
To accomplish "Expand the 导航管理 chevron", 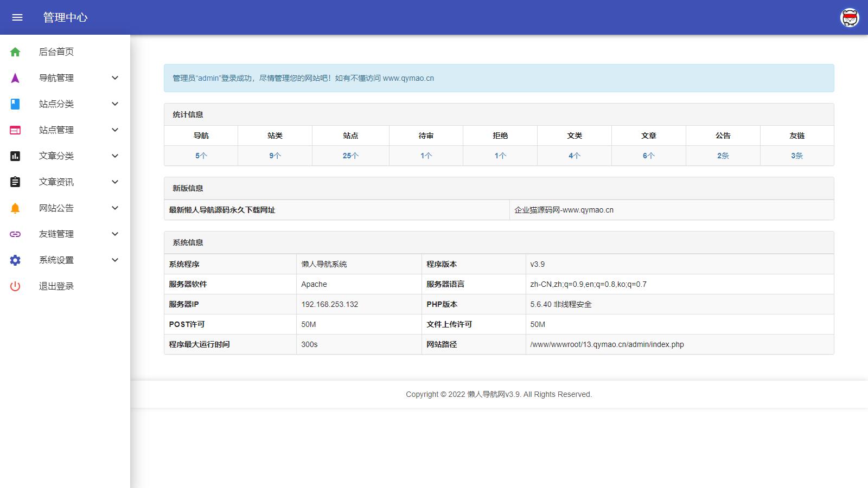I will click(115, 78).
